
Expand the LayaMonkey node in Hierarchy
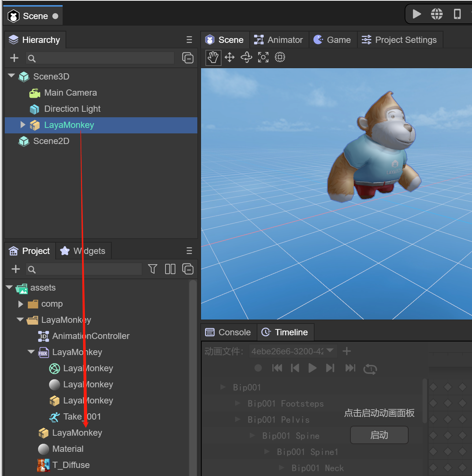pyautogui.click(x=23, y=125)
